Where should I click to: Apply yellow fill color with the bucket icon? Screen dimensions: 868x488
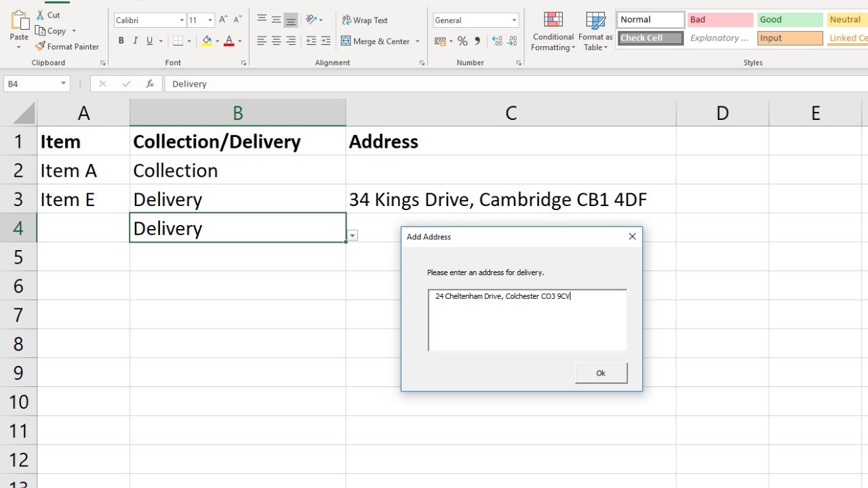[207, 41]
